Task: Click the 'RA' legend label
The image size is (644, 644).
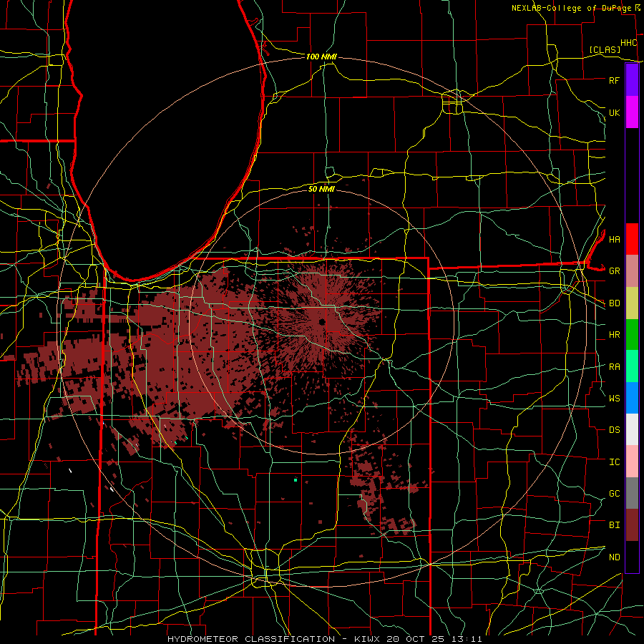Action: pyautogui.click(x=614, y=367)
